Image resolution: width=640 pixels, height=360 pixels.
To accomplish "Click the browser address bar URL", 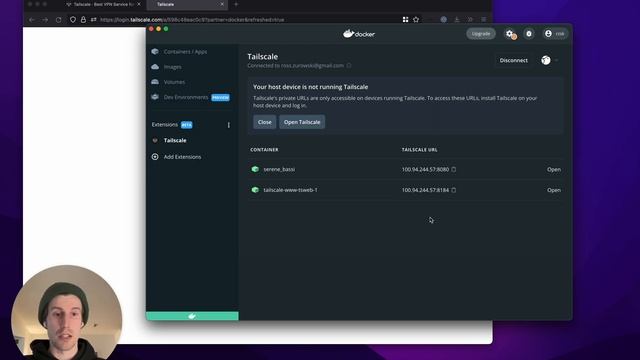I will click(192, 20).
